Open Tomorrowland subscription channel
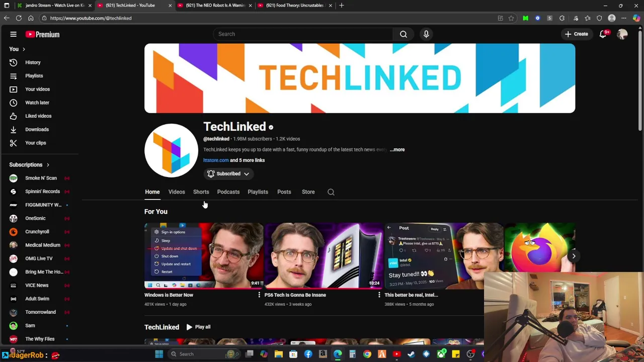The image size is (644, 362). (x=39, y=312)
